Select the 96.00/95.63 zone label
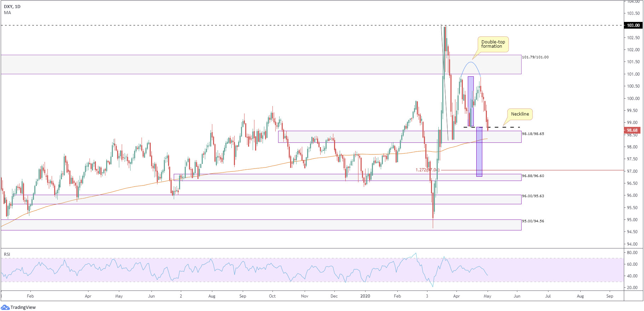The height and width of the screenshot is (311, 644). [x=533, y=196]
